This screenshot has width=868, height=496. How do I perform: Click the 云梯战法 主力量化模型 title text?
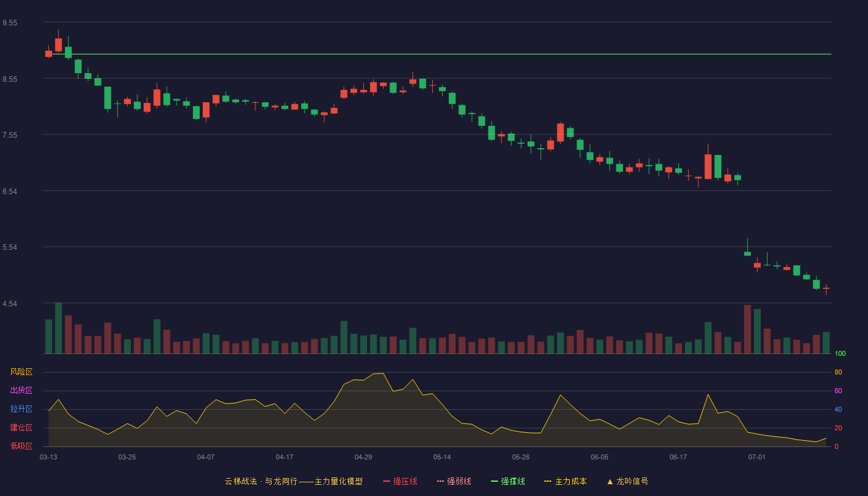(x=294, y=481)
